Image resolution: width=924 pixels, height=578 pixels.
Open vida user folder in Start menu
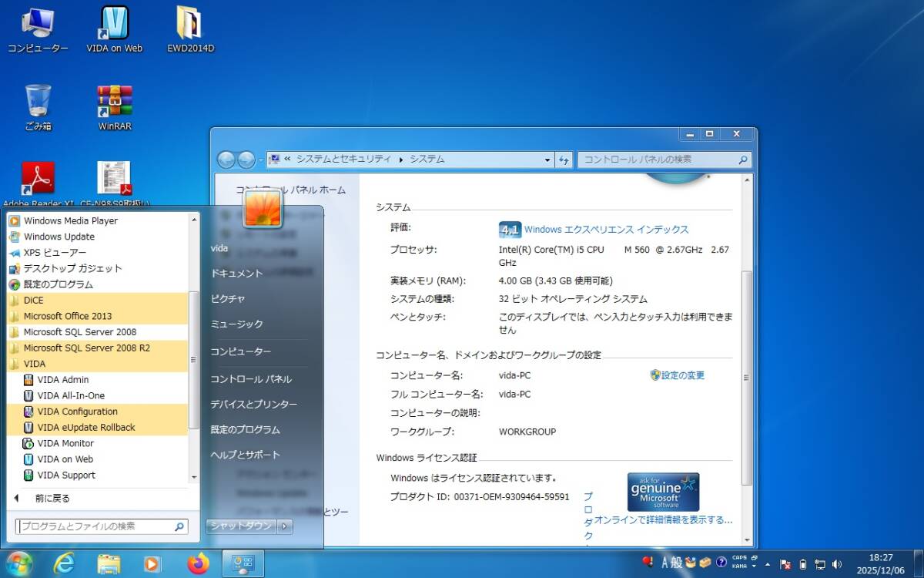(219, 248)
